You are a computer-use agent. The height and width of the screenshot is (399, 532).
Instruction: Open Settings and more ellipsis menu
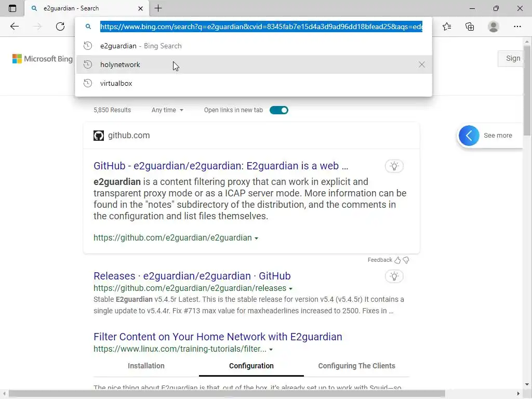pyautogui.click(x=517, y=26)
